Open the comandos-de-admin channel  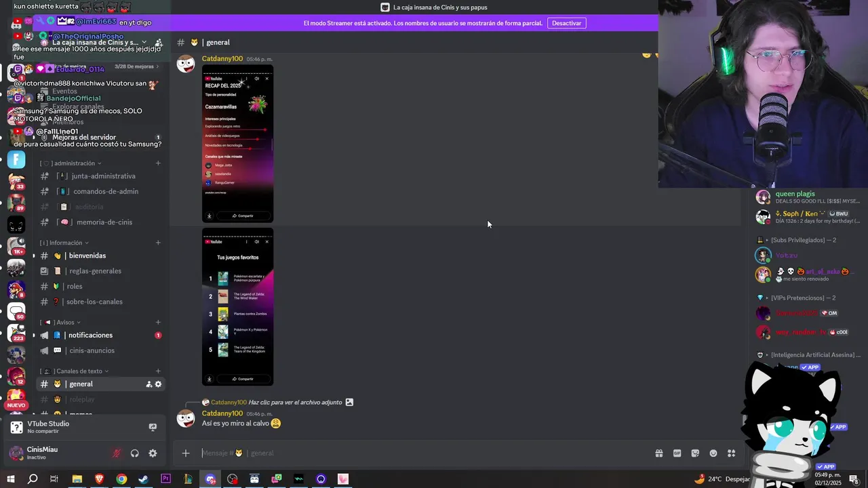(100, 191)
